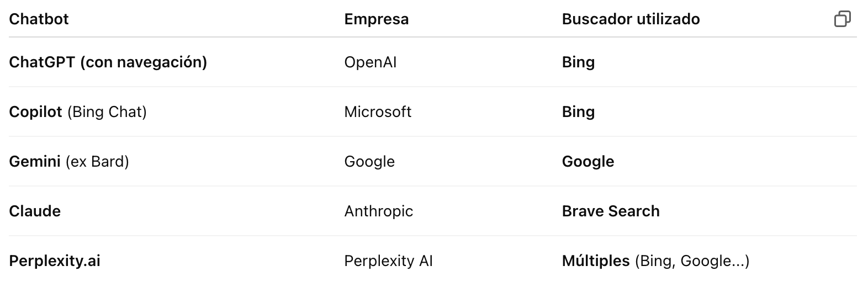
Task: Click Bing in the ChatGPT row
Action: pyautogui.click(x=578, y=62)
